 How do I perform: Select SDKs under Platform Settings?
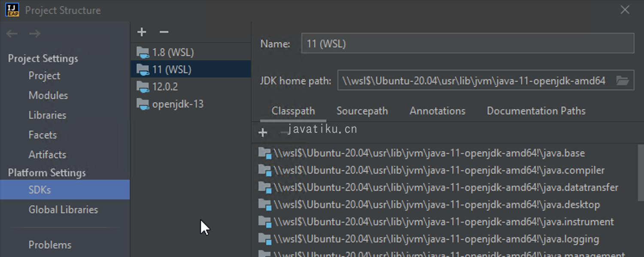65,190
